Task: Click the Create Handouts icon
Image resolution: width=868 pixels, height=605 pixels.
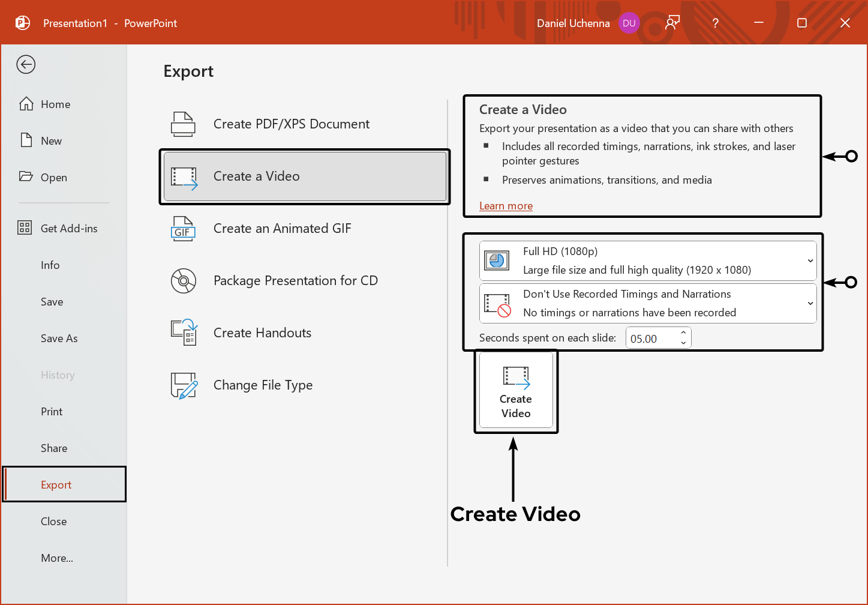Action: (184, 333)
